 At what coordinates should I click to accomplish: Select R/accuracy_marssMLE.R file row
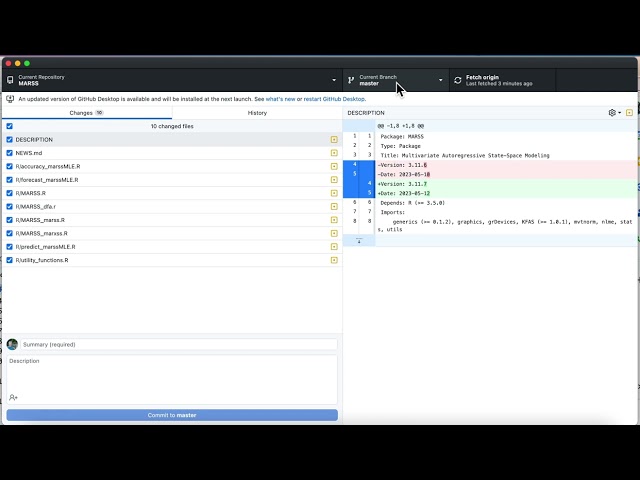point(172,167)
